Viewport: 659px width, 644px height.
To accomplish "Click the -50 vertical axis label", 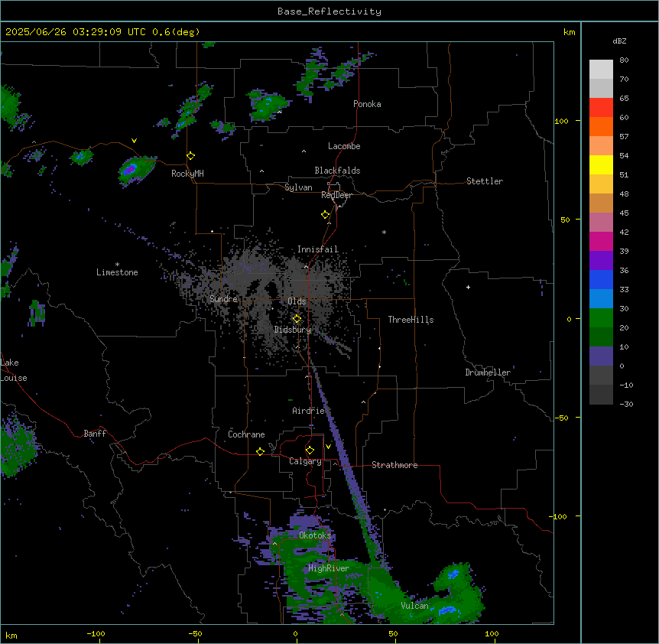I will 561,418.
